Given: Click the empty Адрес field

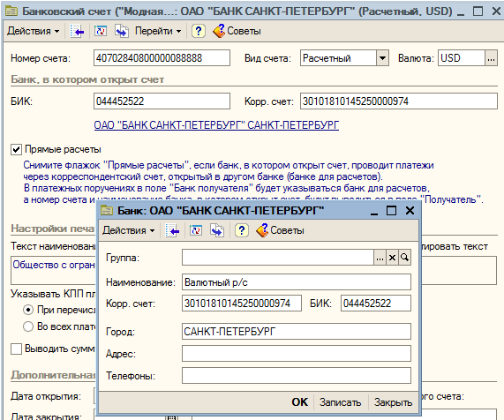Looking at the screenshot, I should pyautogui.click(x=297, y=354).
